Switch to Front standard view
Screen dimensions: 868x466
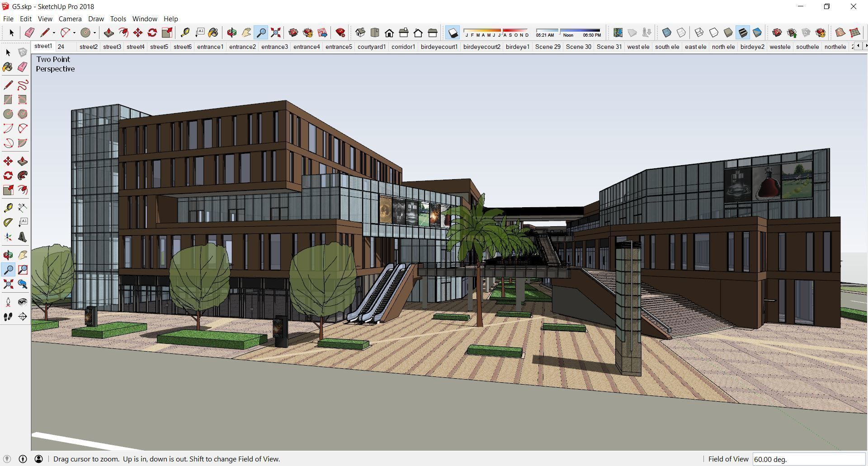tap(389, 33)
